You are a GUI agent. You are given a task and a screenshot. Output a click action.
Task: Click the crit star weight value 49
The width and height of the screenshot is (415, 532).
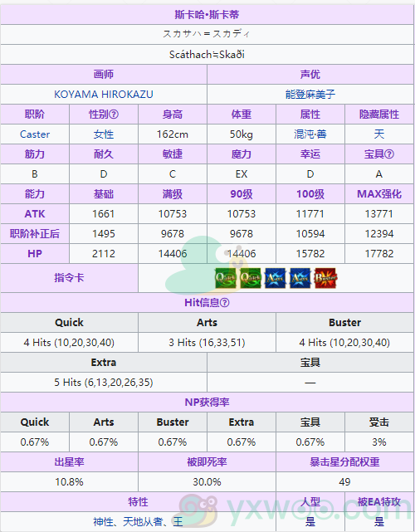pos(344,482)
